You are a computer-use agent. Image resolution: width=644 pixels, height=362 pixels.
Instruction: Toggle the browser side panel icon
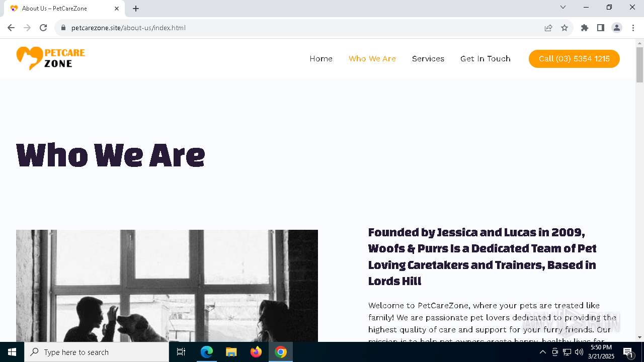601,28
